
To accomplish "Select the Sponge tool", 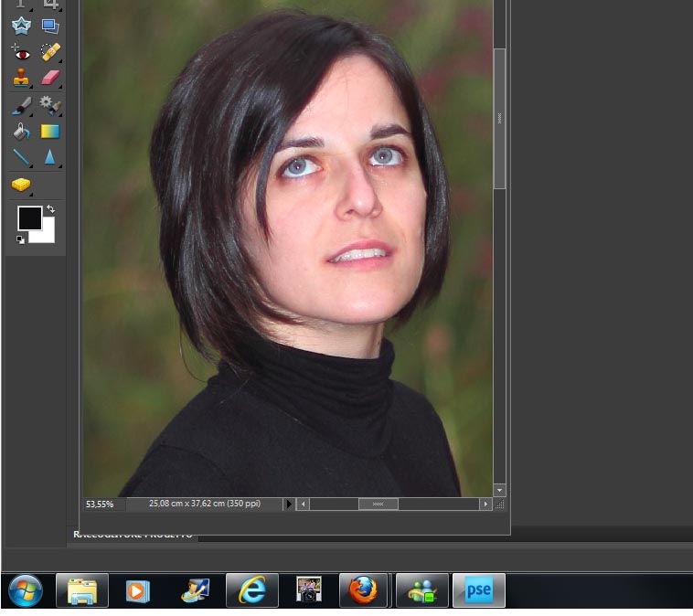I will point(21,185).
